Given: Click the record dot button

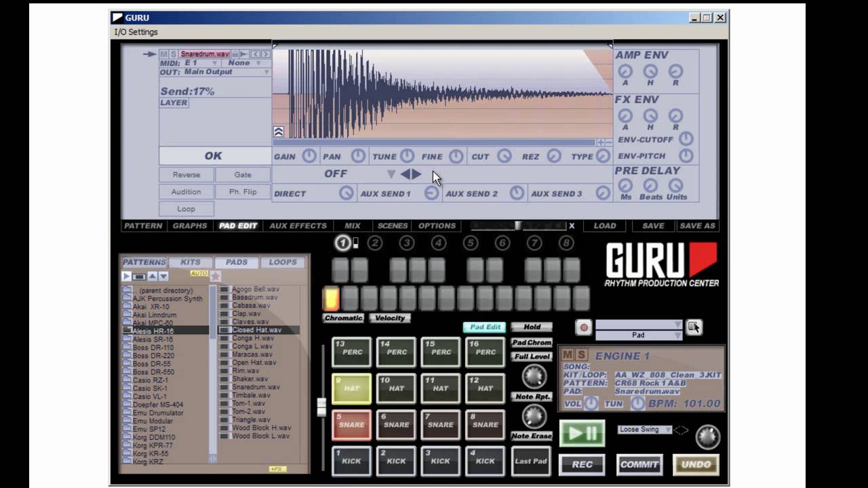Looking at the screenshot, I should point(583,328).
